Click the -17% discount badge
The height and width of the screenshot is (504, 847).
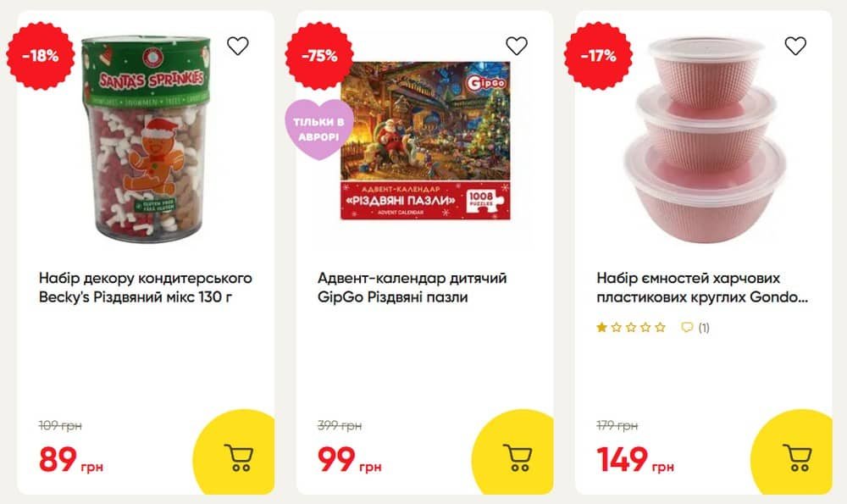click(598, 56)
